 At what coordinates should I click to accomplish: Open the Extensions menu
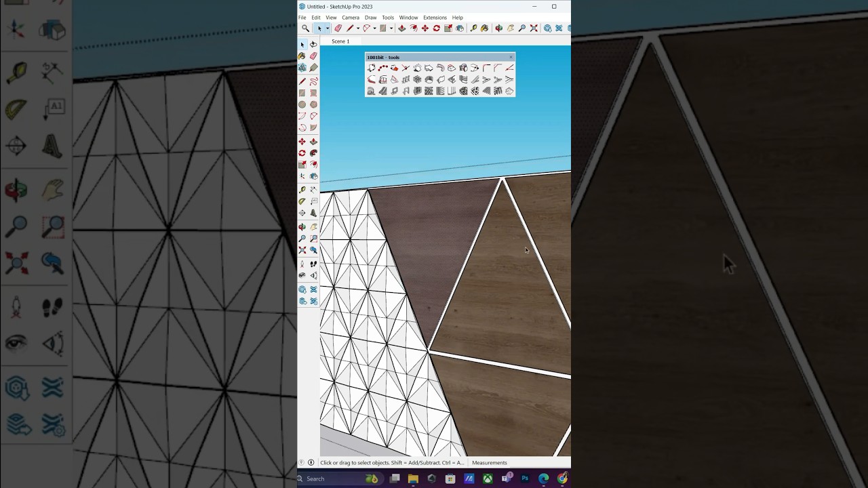[435, 18]
